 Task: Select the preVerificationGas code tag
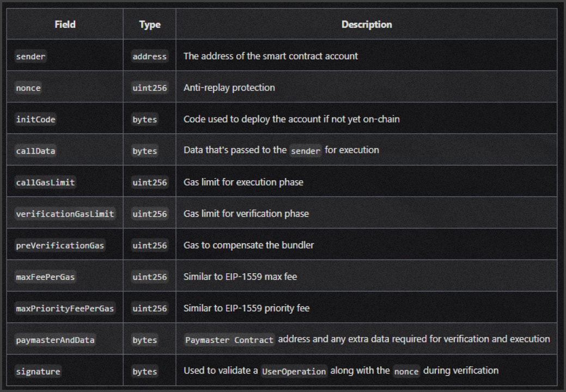[x=60, y=246]
